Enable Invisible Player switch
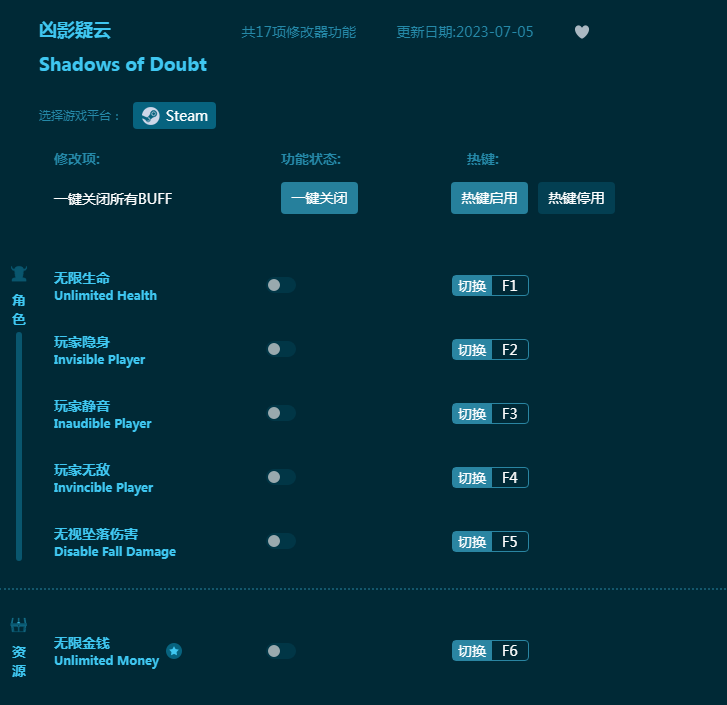This screenshot has height=705, width=727. 281,349
